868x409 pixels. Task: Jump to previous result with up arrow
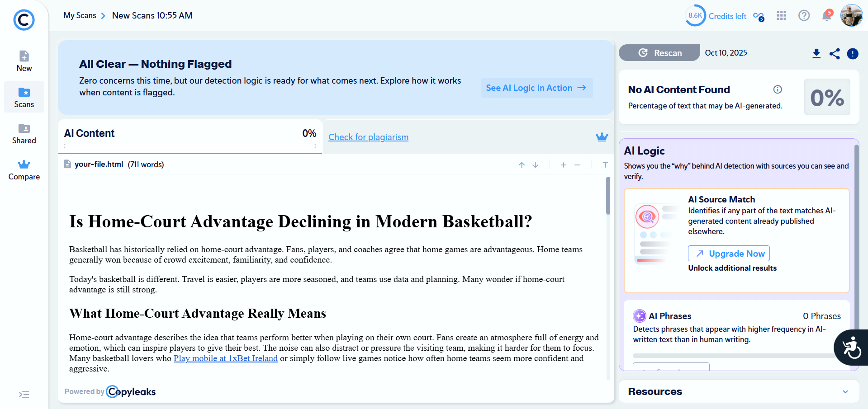point(522,165)
